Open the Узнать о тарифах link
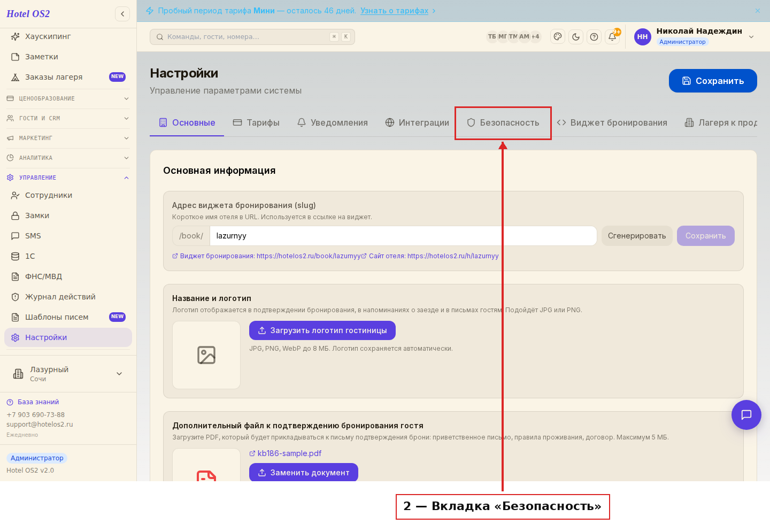 (394, 11)
